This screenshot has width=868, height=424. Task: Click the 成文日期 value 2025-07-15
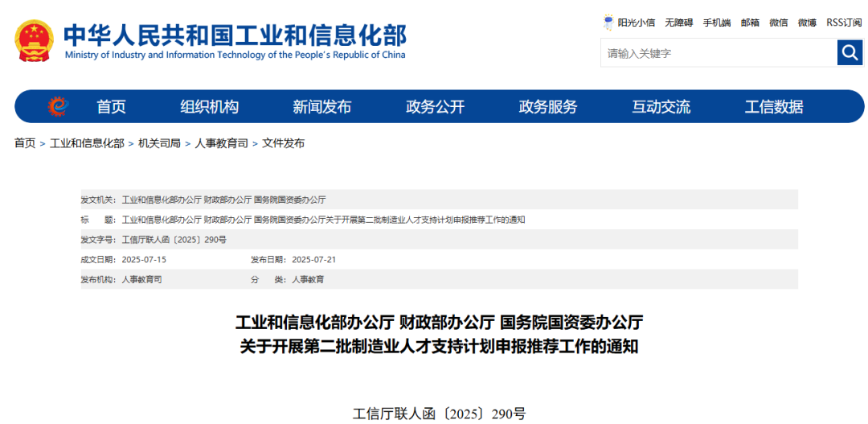coord(144,259)
